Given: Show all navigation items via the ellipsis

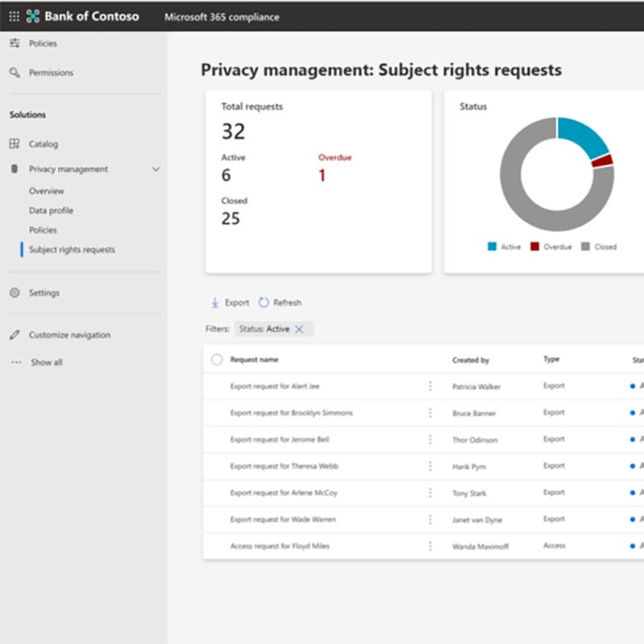Looking at the screenshot, I should point(14,361).
